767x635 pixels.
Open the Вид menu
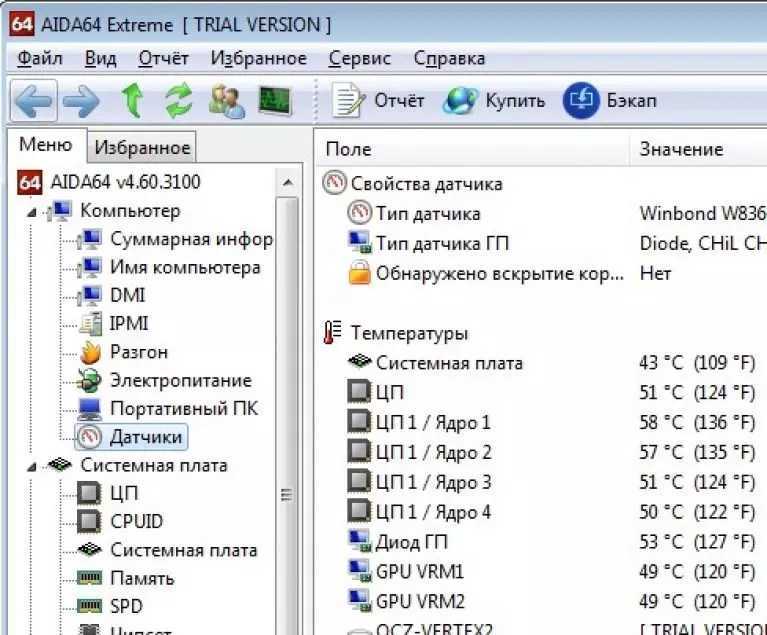point(100,58)
